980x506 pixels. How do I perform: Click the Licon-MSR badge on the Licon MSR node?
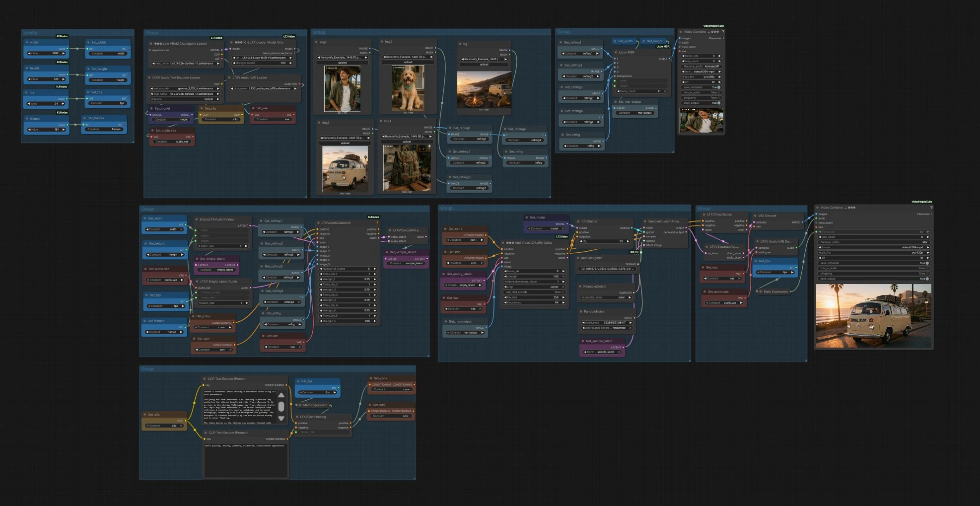coord(663,47)
